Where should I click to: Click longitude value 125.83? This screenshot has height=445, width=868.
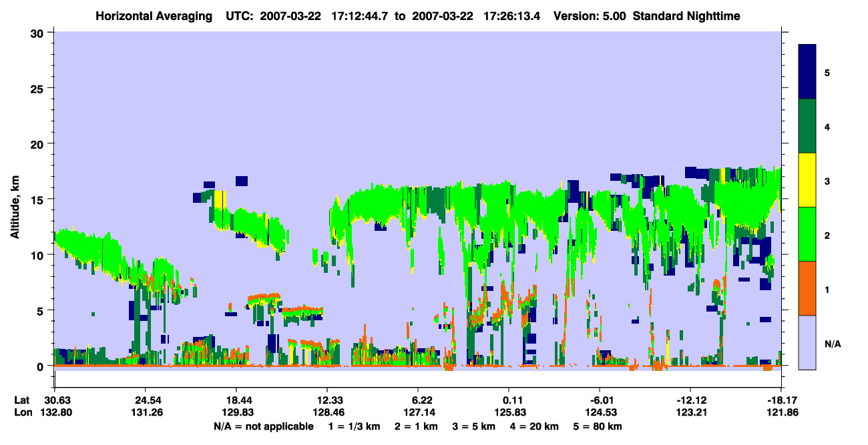point(509,412)
